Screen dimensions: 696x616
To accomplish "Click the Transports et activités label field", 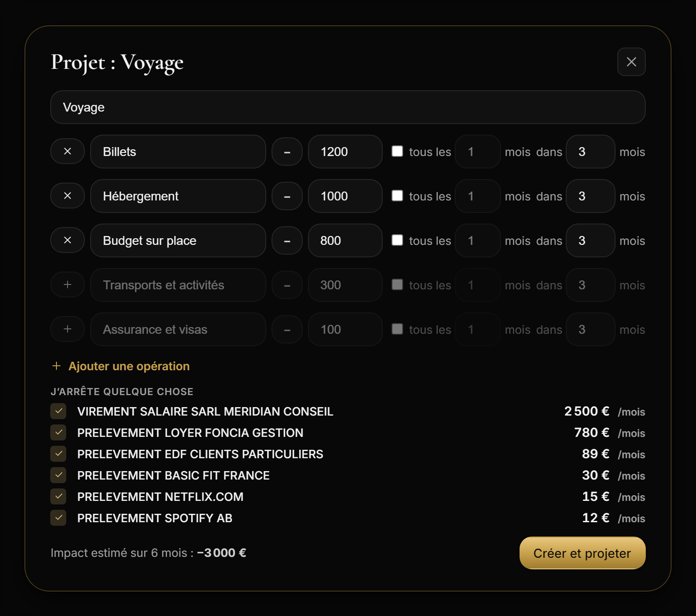I will coord(178,285).
